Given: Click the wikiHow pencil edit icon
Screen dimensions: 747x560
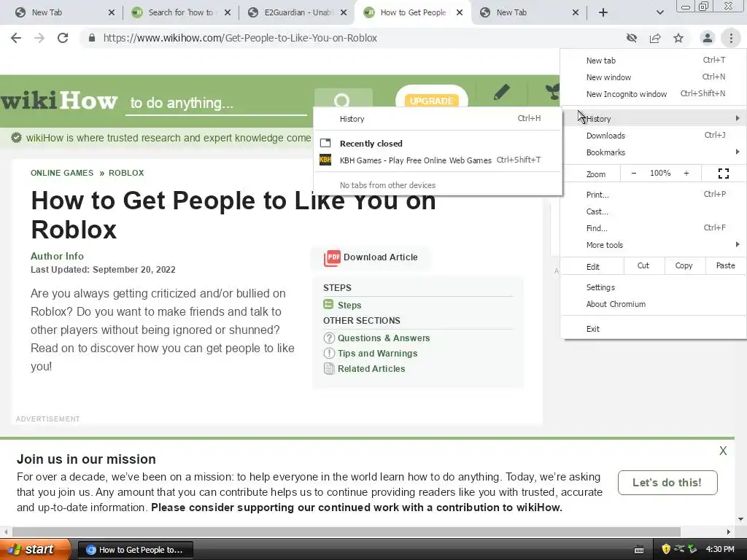Looking at the screenshot, I should tap(502, 92).
